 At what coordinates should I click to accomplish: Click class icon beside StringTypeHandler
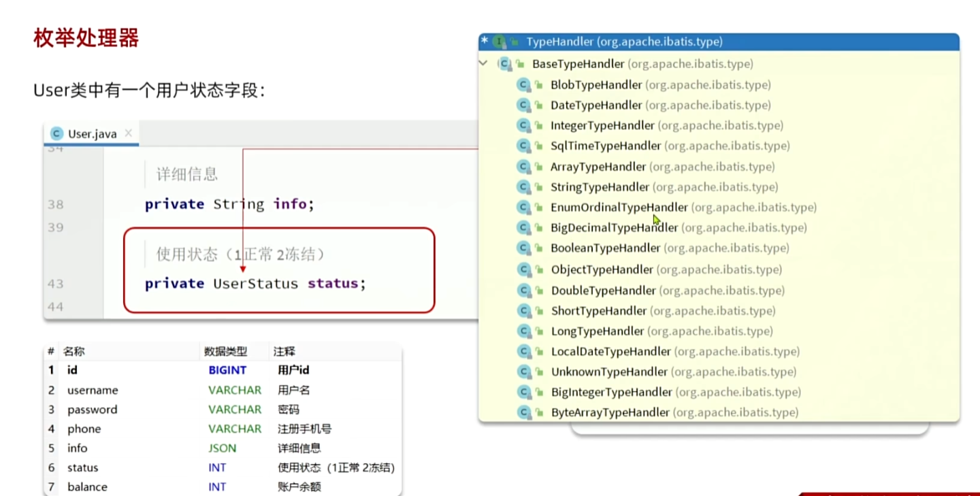(x=523, y=187)
